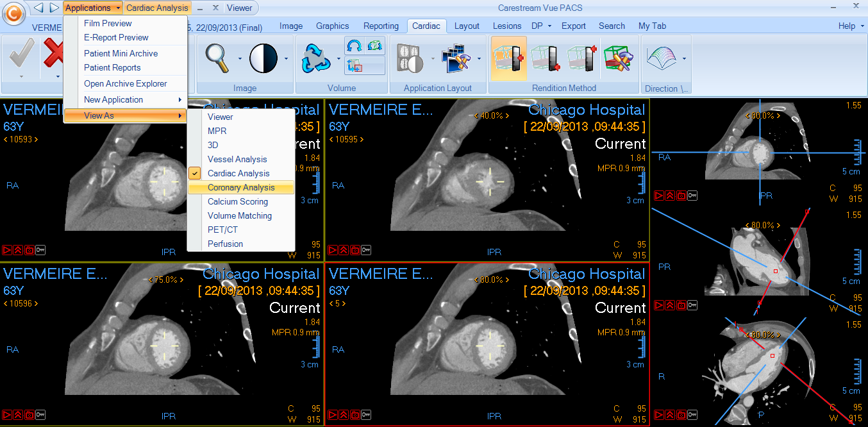Click the 10596 image number stepper
This screenshot has width=868, height=427.
pos(21,303)
